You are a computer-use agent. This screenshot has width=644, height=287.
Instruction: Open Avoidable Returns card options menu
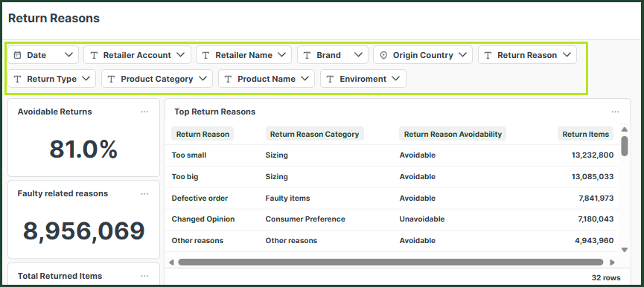point(144,112)
